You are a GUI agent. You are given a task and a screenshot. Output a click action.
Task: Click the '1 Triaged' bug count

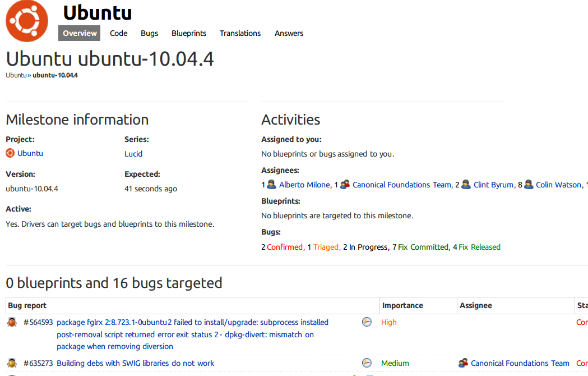click(323, 247)
